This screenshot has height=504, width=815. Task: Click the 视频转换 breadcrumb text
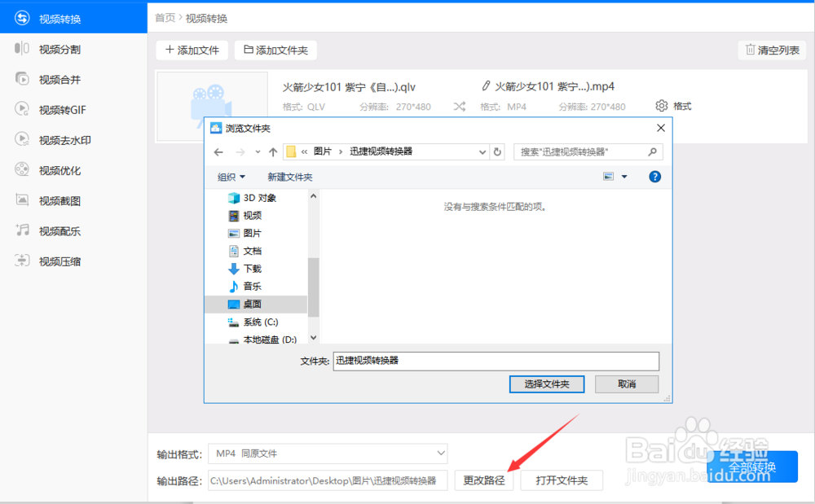[206, 18]
